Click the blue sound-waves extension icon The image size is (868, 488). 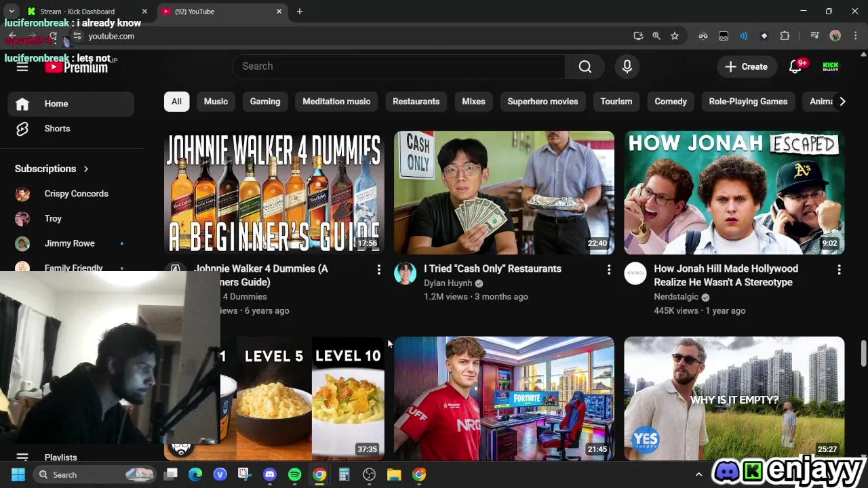click(x=744, y=36)
